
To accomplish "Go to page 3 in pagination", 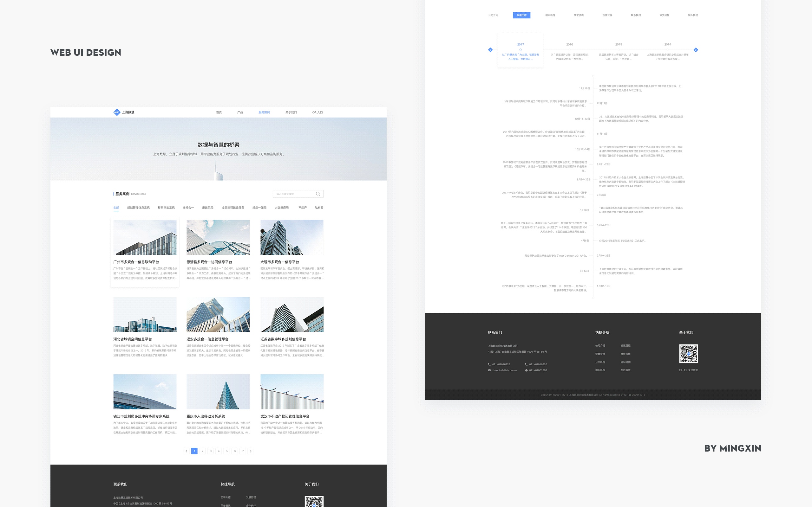I will pos(210,451).
